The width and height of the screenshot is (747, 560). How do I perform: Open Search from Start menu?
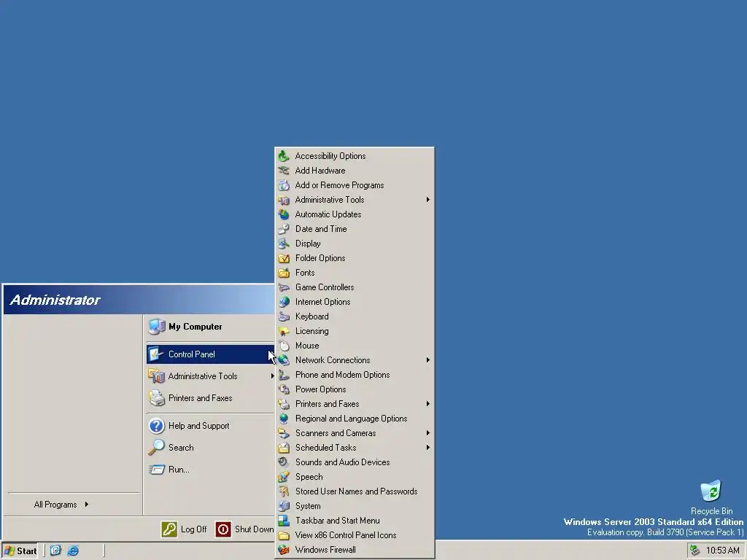211,448
